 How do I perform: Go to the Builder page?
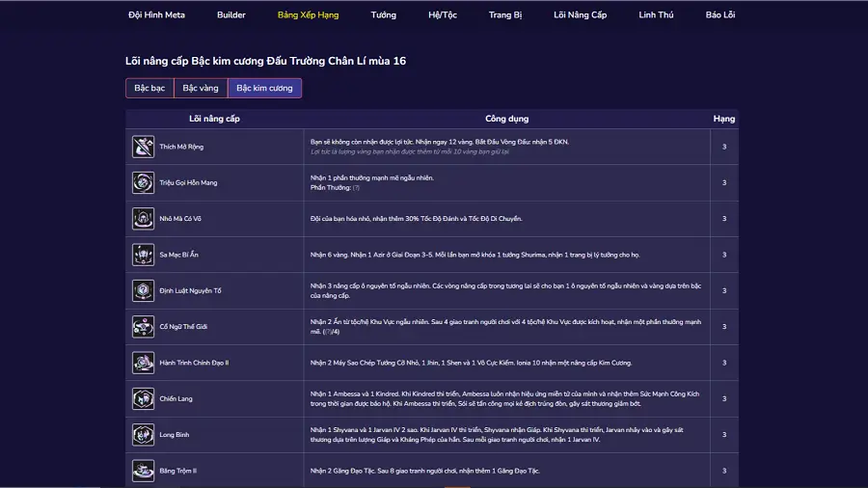pos(231,15)
